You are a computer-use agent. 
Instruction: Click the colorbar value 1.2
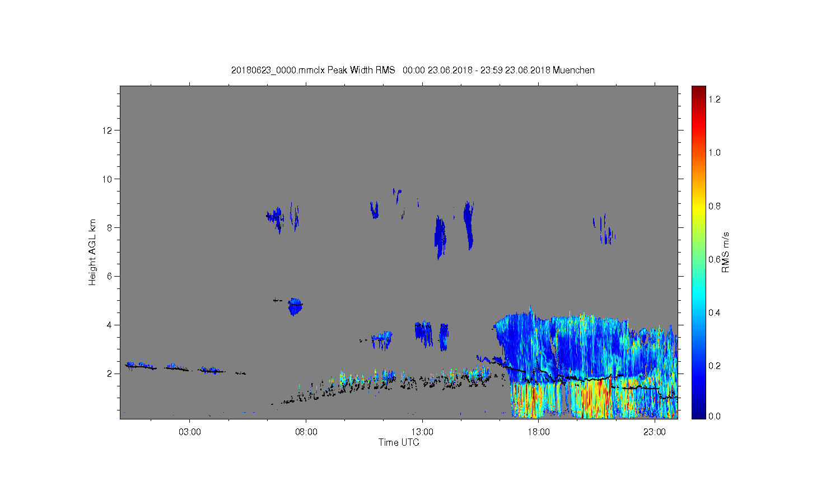715,99
